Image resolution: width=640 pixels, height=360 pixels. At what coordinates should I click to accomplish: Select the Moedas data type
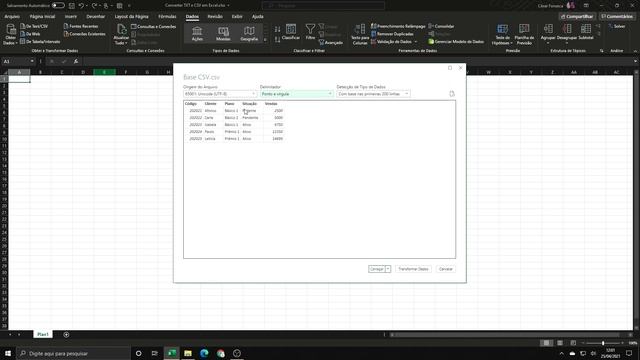click(x=223, y=33)
